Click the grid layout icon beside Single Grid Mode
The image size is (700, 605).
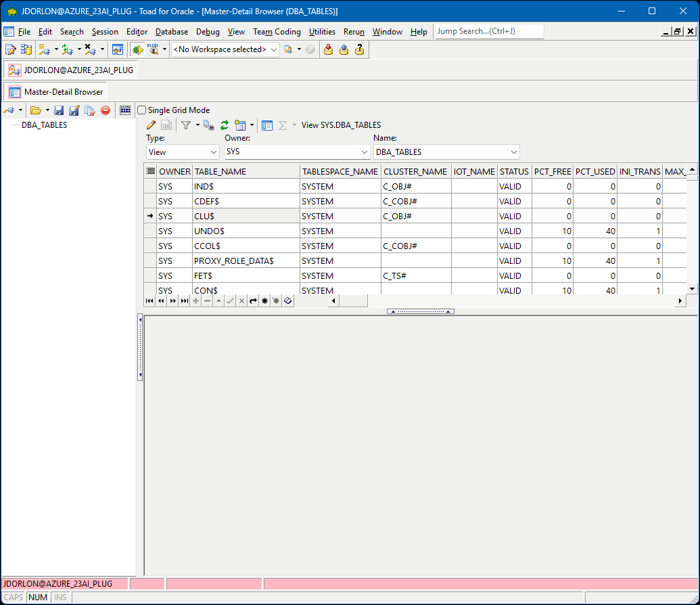[125, 110]
